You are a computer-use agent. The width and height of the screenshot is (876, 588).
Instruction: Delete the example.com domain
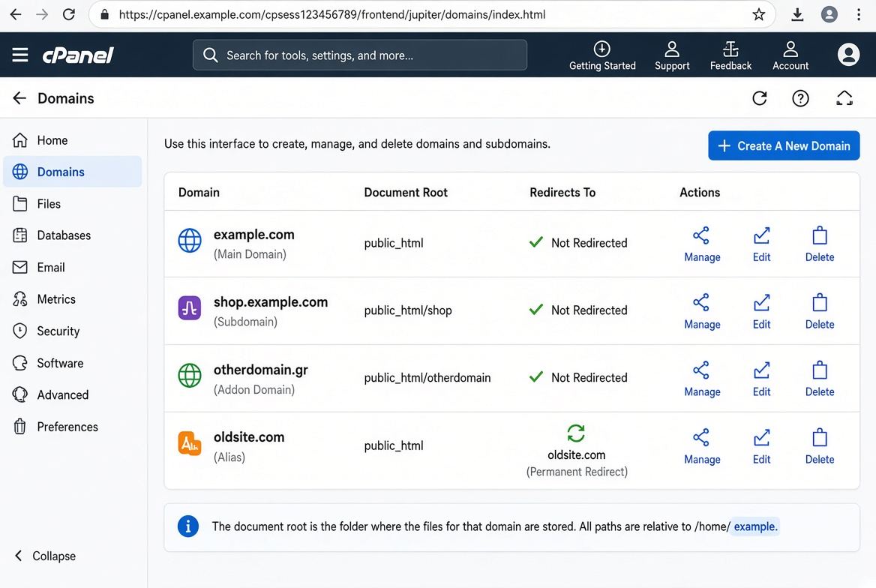(820, 244)
